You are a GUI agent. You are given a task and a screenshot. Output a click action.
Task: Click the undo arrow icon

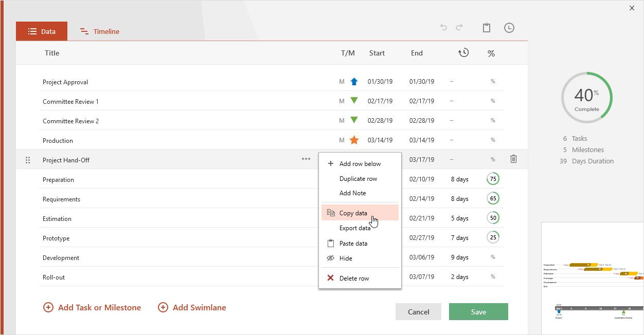pyautogui.click(x=443, y=28)
